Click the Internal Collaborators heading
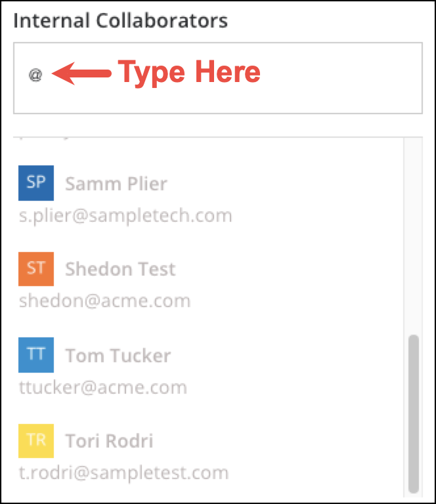Screen dimensions: 436x504 tap(121, 20)
